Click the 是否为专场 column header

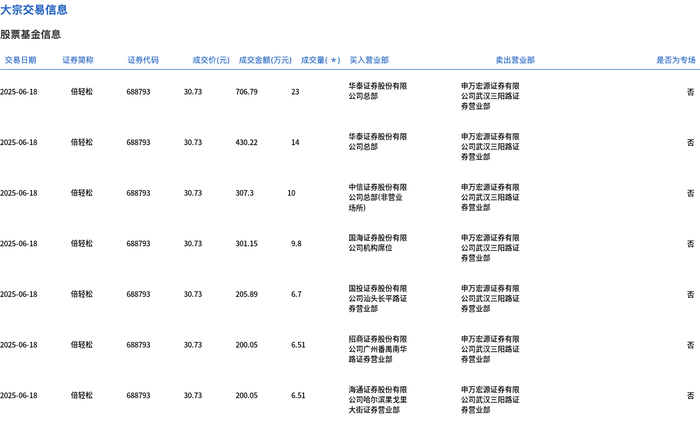[x=676, y=60]
